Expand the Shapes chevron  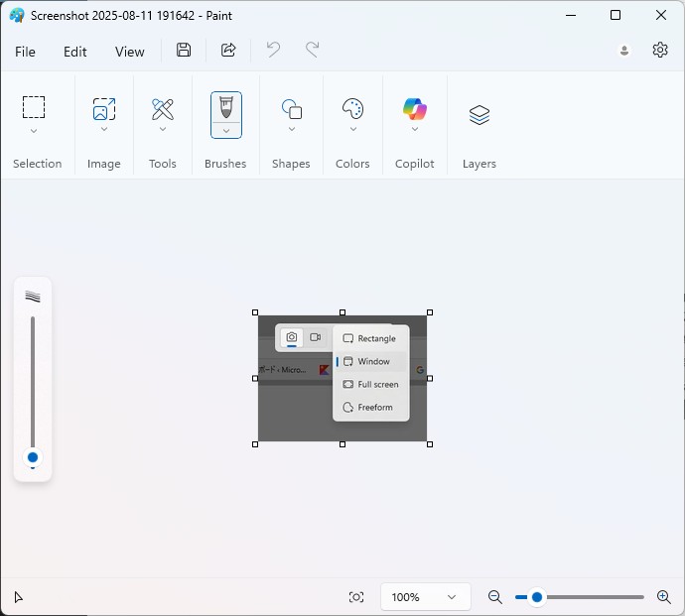click(x=292, y=129)
